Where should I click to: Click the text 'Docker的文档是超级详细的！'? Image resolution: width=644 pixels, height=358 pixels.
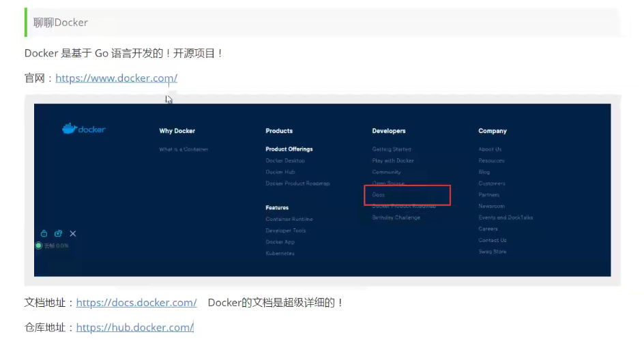click(276, 303)
